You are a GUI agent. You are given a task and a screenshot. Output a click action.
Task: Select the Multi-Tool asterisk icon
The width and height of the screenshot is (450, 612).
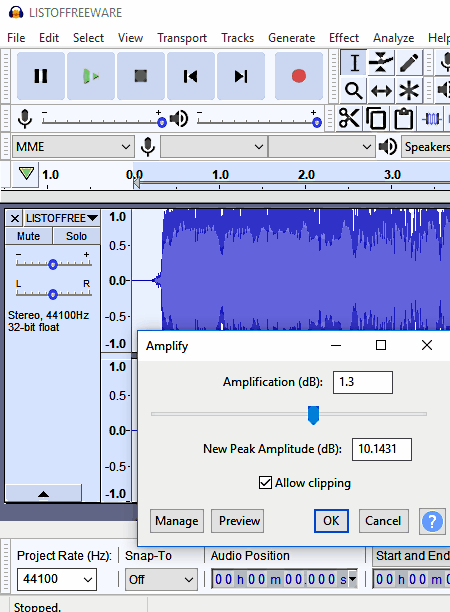tap(409, 91)
